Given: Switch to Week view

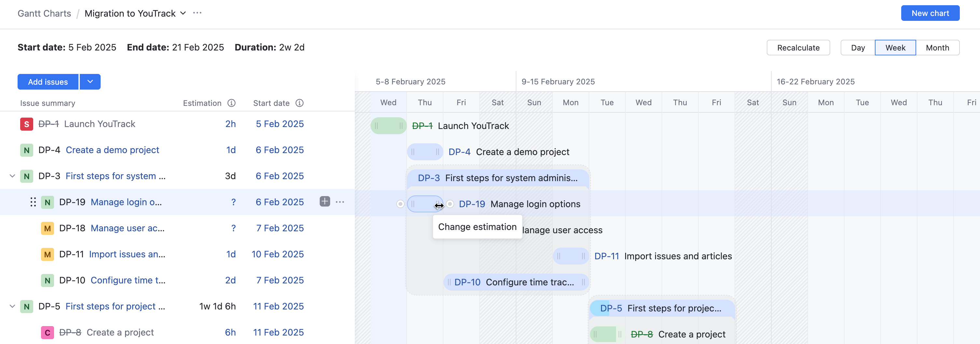Looking at the screenshot, I should [895, 48].
